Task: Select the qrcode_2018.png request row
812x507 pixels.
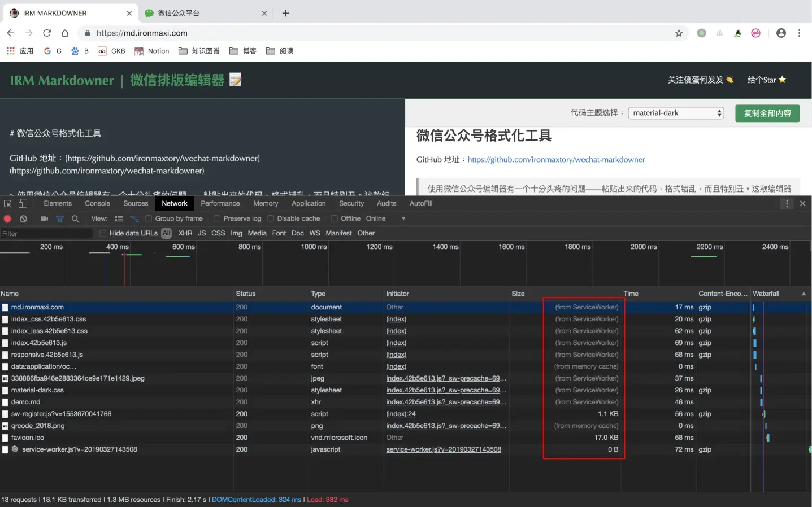Action: click(x=406, y=426)
